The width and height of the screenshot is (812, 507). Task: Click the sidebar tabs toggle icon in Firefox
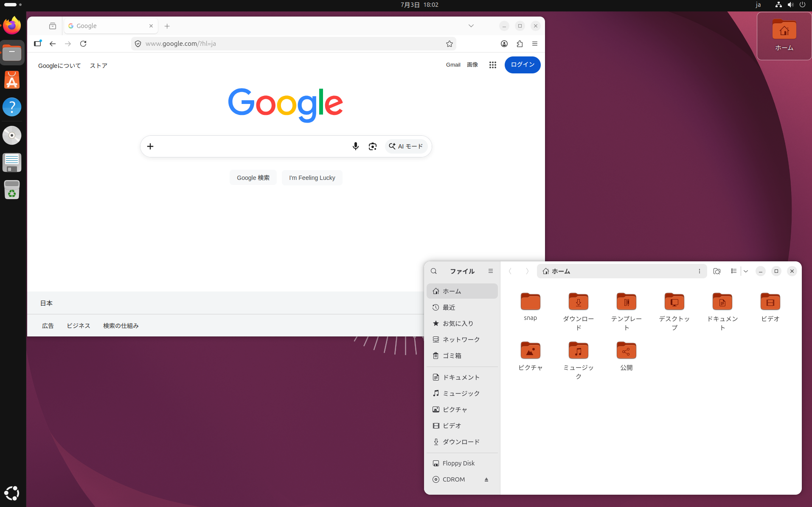38,44
